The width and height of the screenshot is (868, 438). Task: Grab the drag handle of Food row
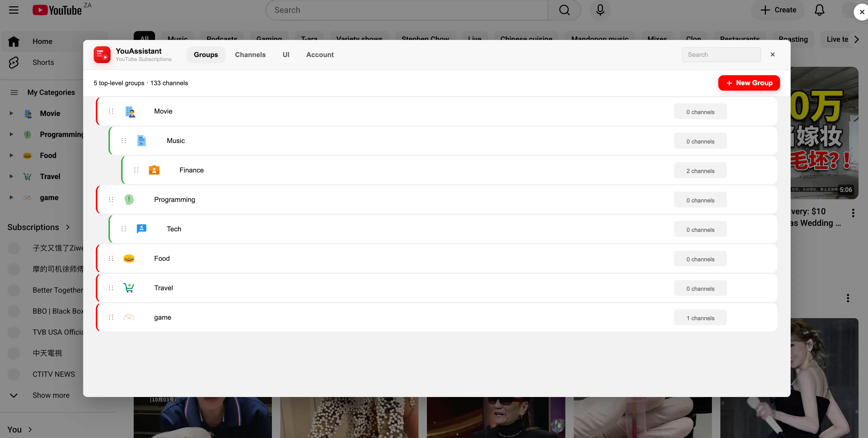click(x=111, y=258)
